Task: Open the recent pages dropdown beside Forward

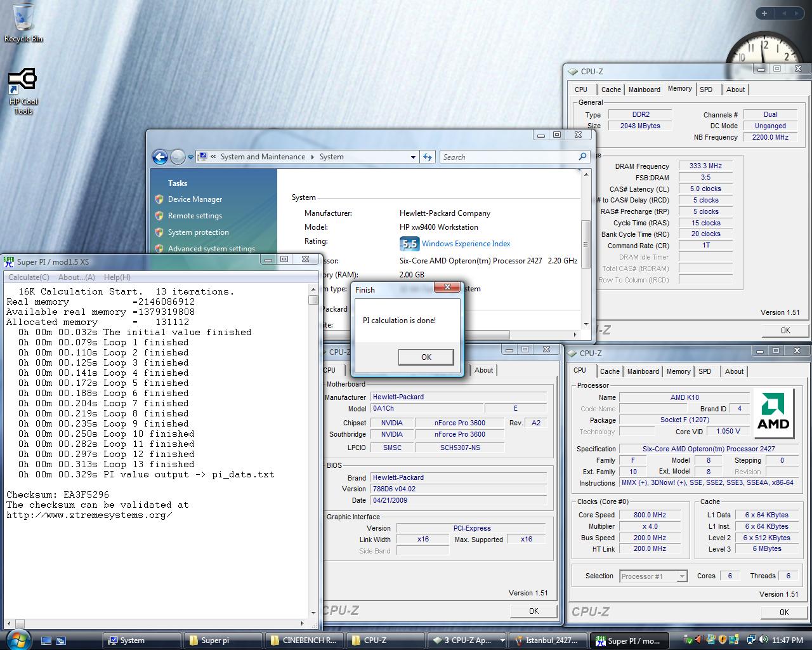Action: pyautogui.click(x=190, y=157)
